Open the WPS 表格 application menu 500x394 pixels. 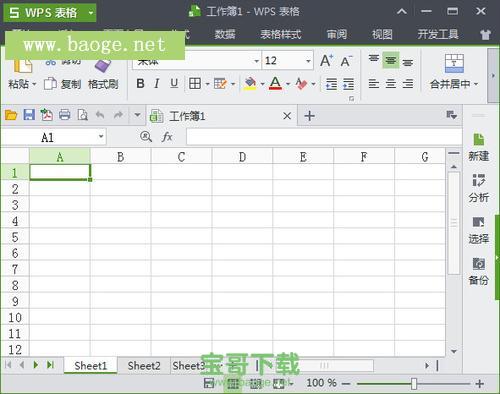click(x=50, y=13)
